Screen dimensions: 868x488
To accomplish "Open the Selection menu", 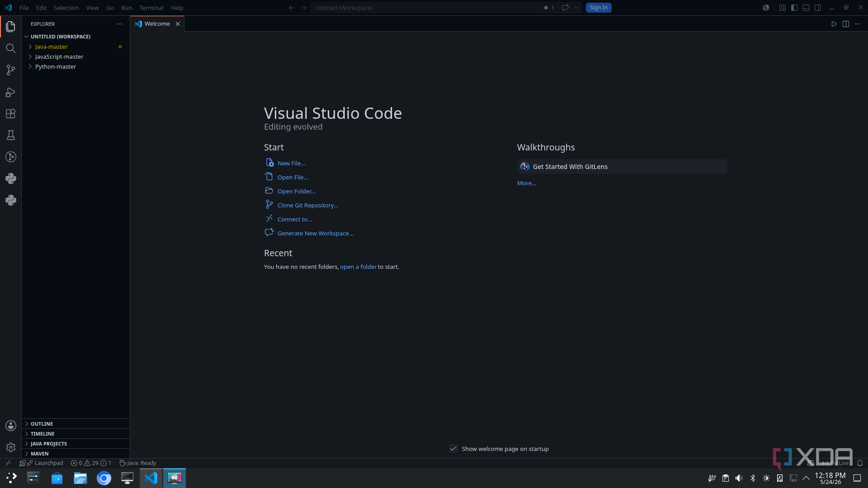I will pyautogui.click(x=66, y=8).
